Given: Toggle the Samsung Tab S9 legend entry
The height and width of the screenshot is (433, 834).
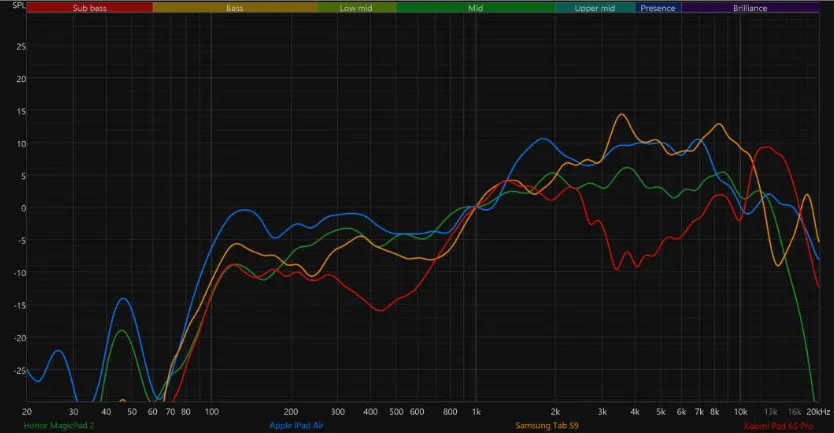Looking at the screenshot, I should click(x=547, y=426).
